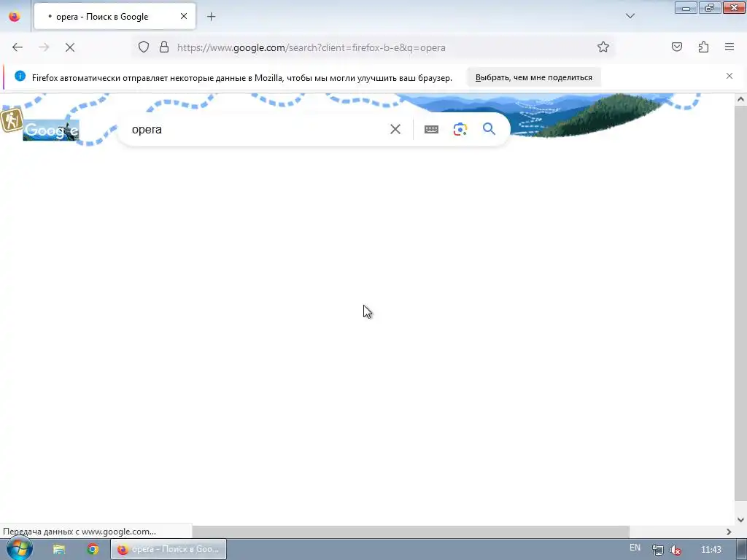Open File Explorer from taskbar
Viewport: 747px width, 560px height.
(59, 549)
